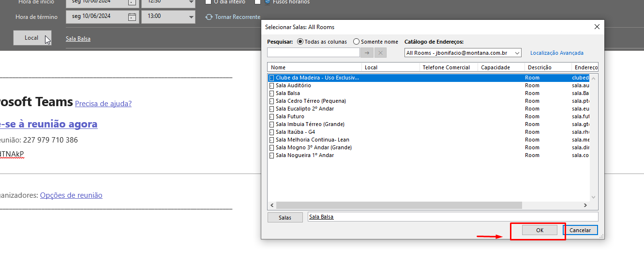Open the end date calendar picker
This screenshot has height=253, width=644.
coord(132,17)
